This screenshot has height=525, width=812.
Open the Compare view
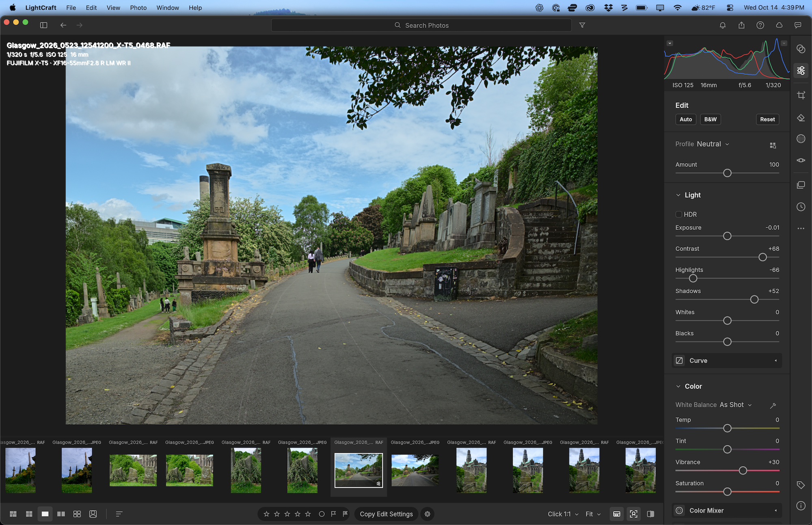tap(61, 514)
